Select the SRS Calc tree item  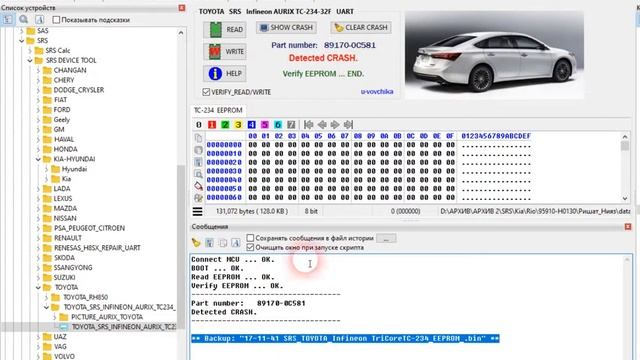(x=58, y=51)
